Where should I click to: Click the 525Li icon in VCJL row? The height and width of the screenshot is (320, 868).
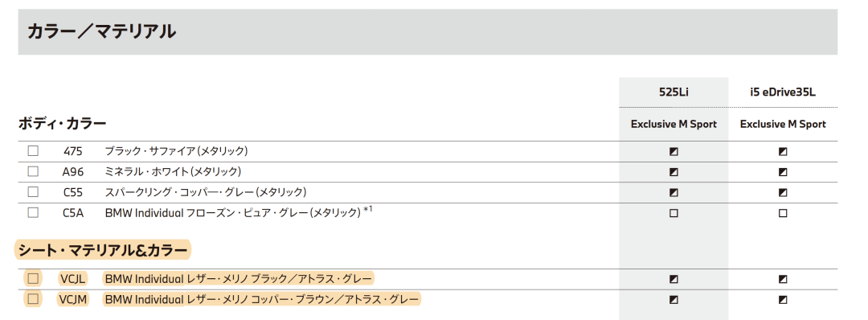[x=674, y=279]
